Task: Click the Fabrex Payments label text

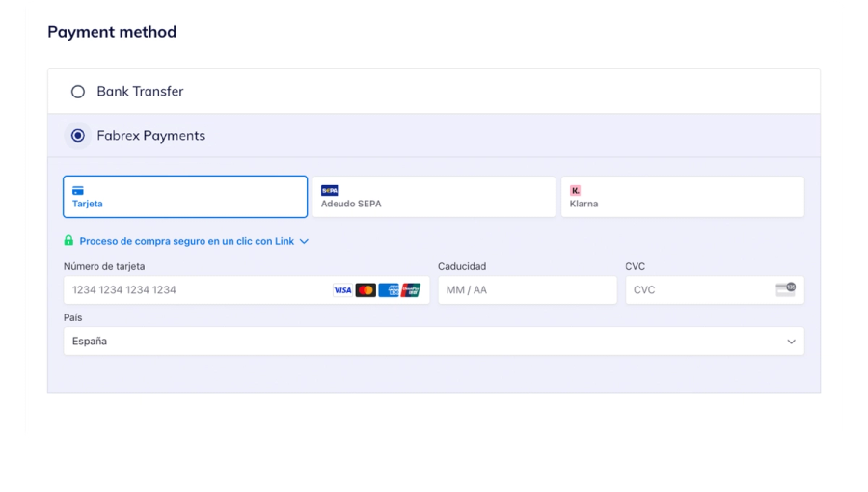Action: 151,136
